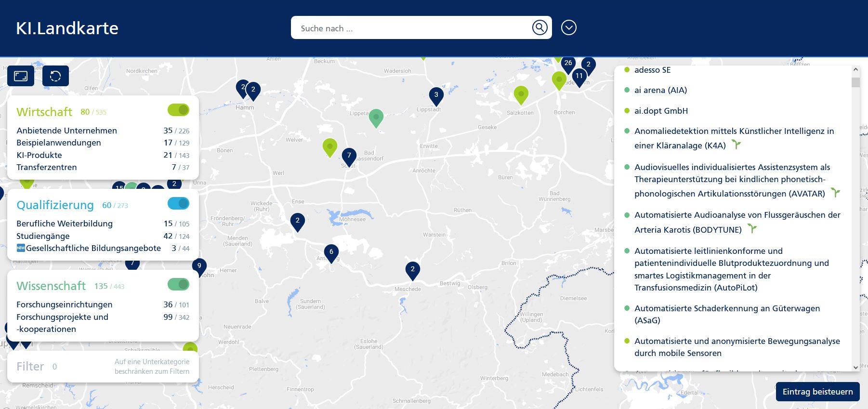Click the cluster pin with 3 near Lippstadt

[x=436, y=95]
